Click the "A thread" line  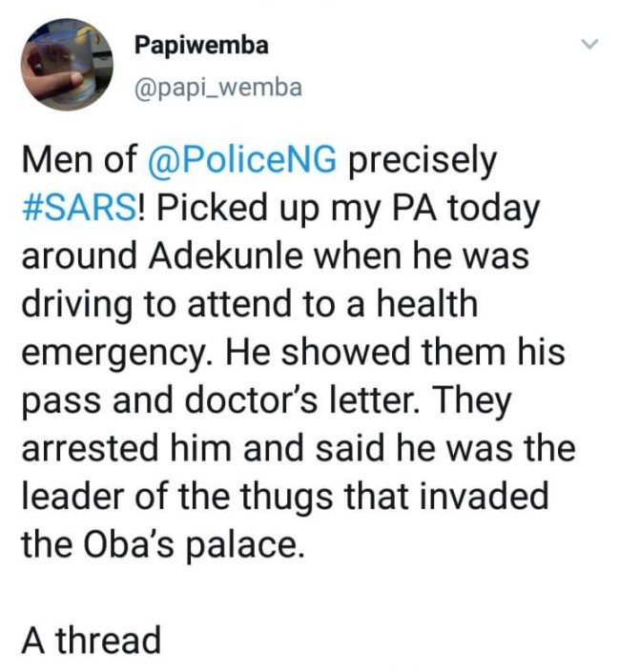pyautogui.click(x=92, y=640)
